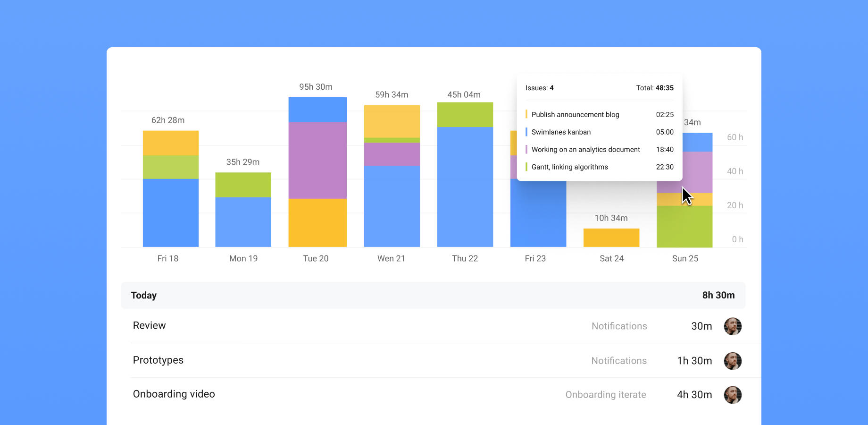Select the purple segment of the Wen 21 bar

coord(392,154)
